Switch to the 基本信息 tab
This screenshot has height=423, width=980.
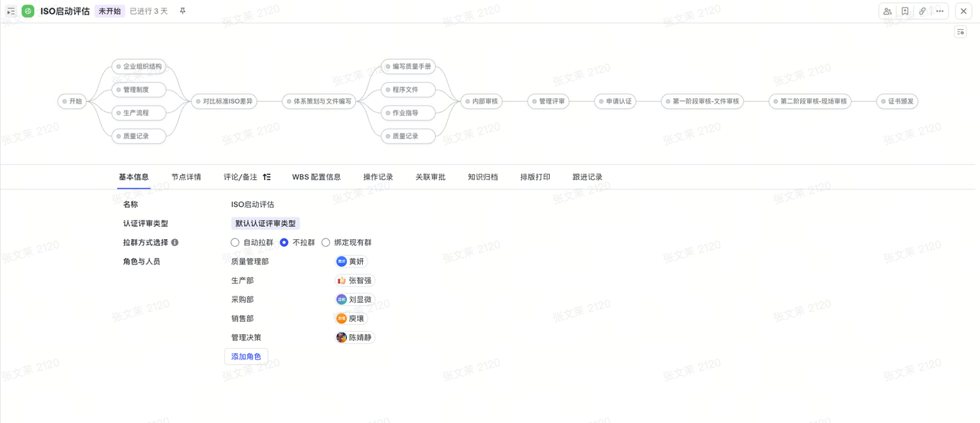pos(134,177)
